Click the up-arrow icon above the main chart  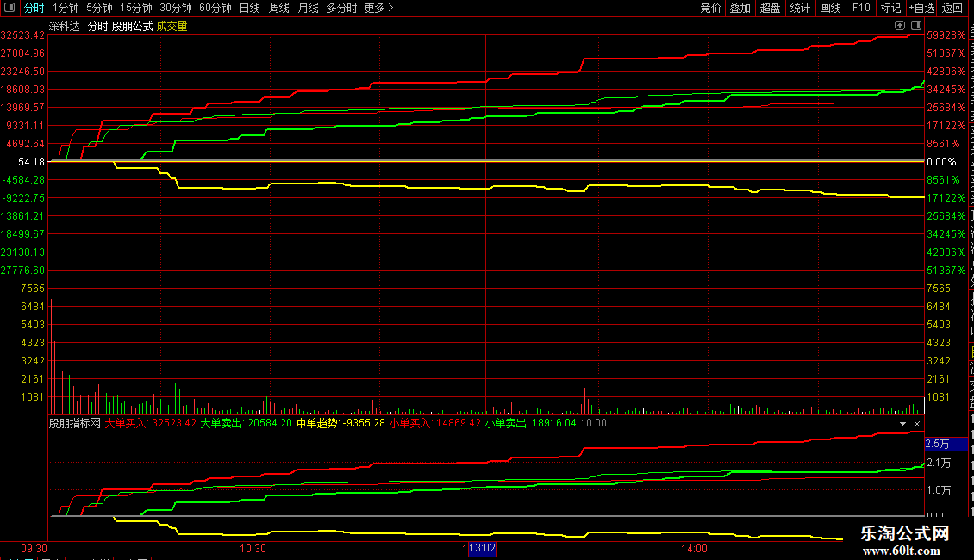click(900, 26)
